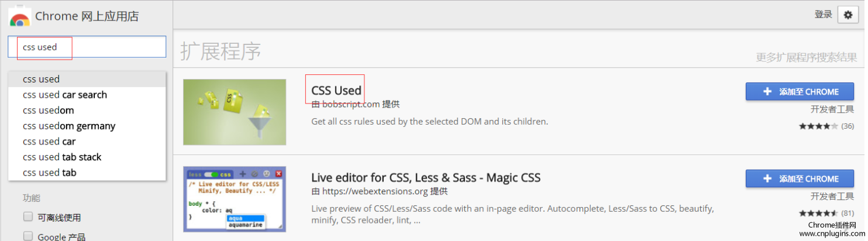Open Live editor for CSS, Less & Sass title
This screenshot has height=241, width=868.
pyautogui.click(x=426, y=177)
